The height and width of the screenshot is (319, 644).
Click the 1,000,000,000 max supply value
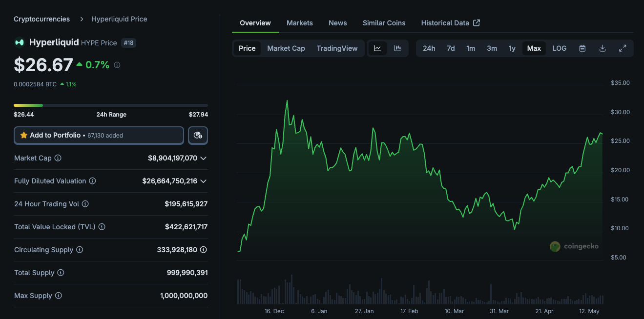[x=184, y=296]
